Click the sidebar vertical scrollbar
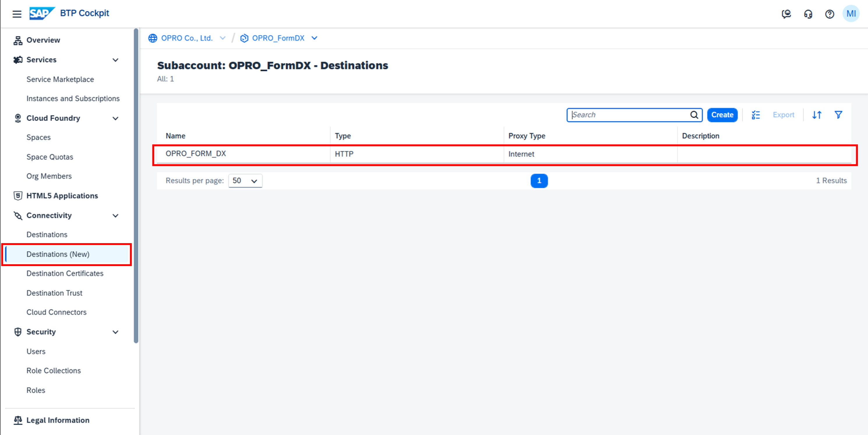This screenshot has width=868, height=435. pyautogui.click(x=136, y=185)
